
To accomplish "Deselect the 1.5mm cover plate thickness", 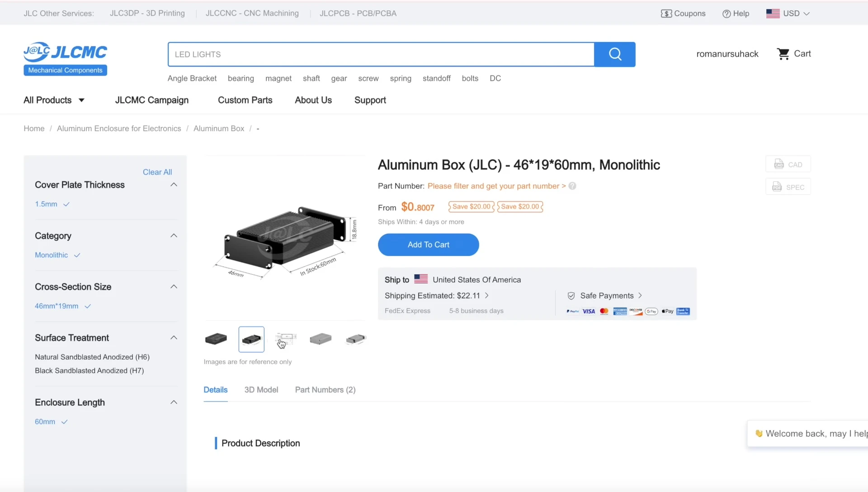I will (x=52, y=204).
